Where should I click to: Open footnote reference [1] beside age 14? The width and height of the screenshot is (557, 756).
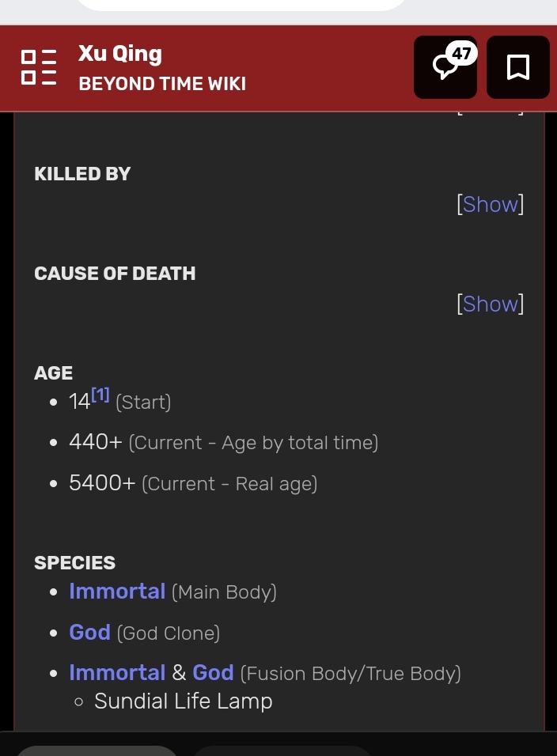pyautogui.click(x=100, y=395)
